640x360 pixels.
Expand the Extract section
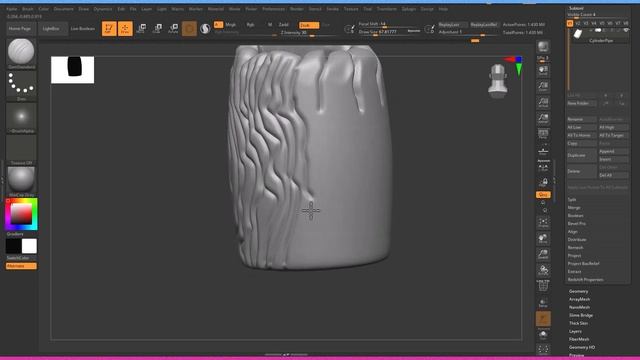pos(574,271)
